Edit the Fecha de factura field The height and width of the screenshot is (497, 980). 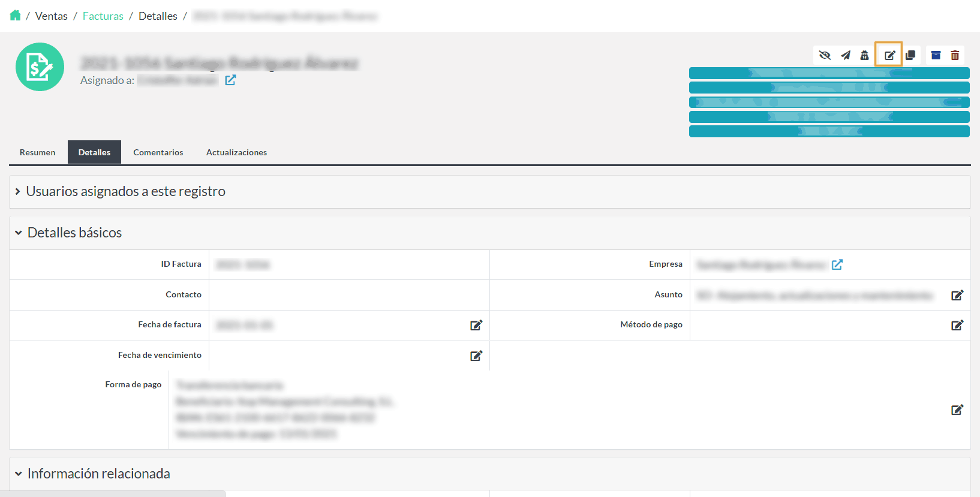pos(476,326)
